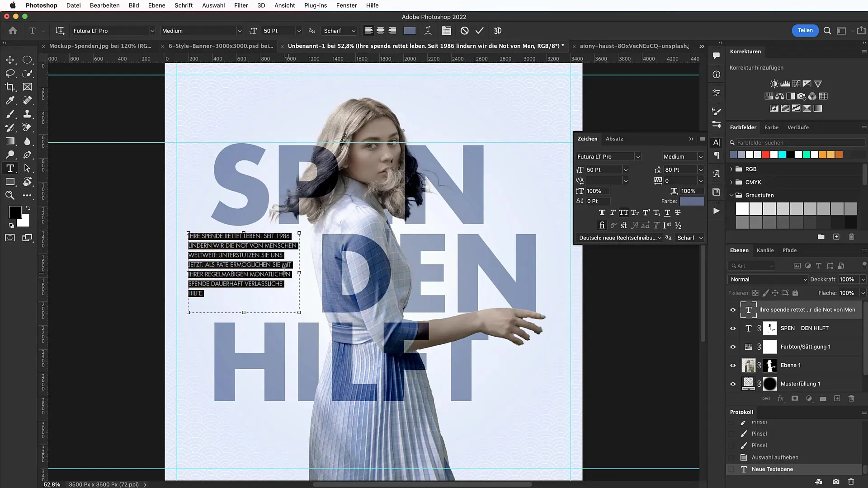The width and height of the screenshot is (868, 488).
Task: Click Teilen button in top right
Action: pyautogui.click(x=806, y=30)
